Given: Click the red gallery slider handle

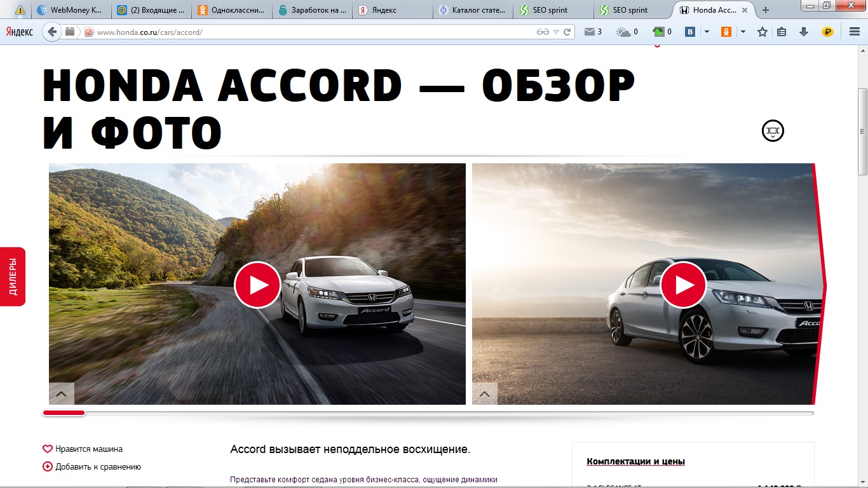Looking at the screenshot, I should point(64,413).
